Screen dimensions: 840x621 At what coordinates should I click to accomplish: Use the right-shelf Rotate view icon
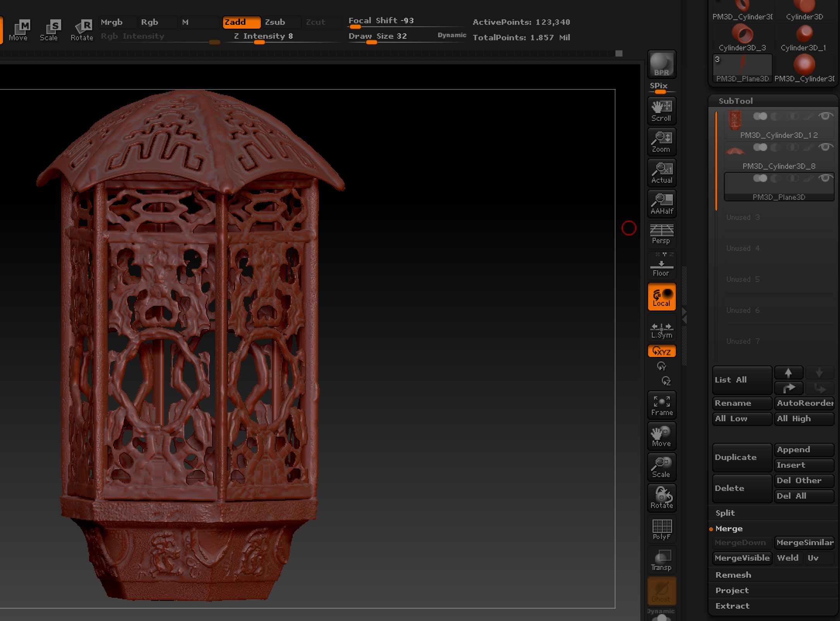662,498
